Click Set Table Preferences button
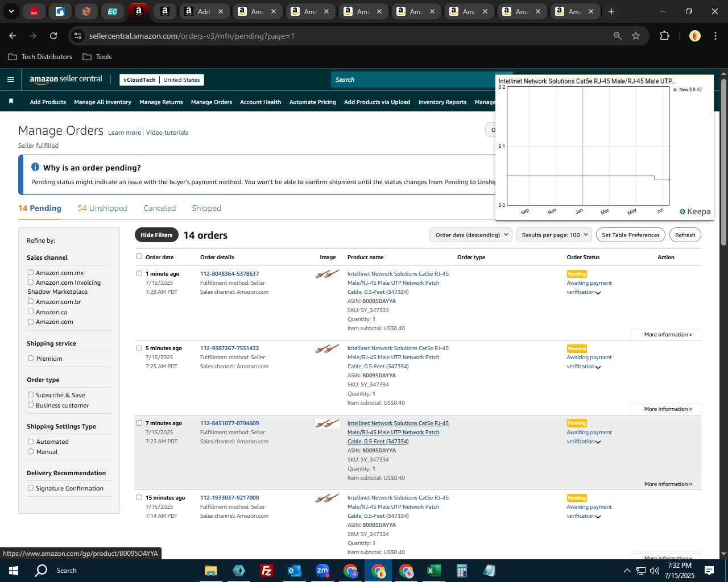 pyautogui.click(x=631, y=235)
